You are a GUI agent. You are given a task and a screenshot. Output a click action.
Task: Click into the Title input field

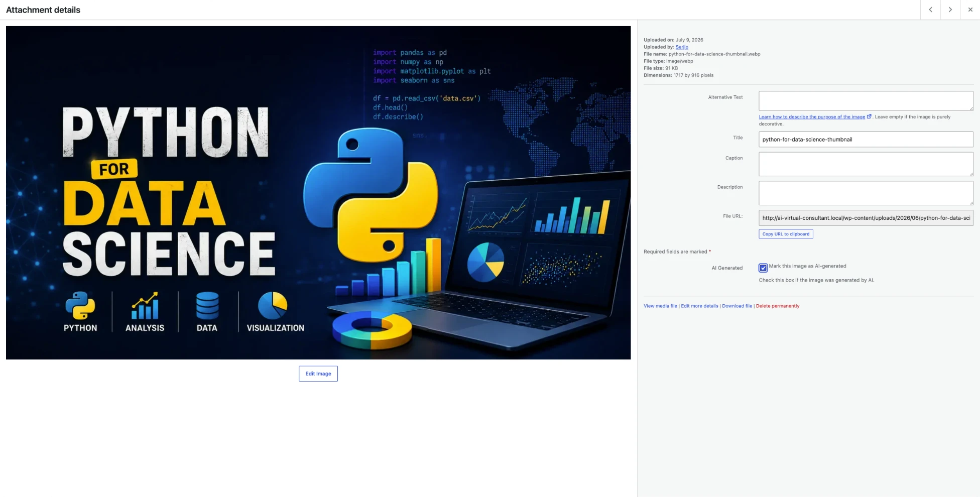point(866,140)
